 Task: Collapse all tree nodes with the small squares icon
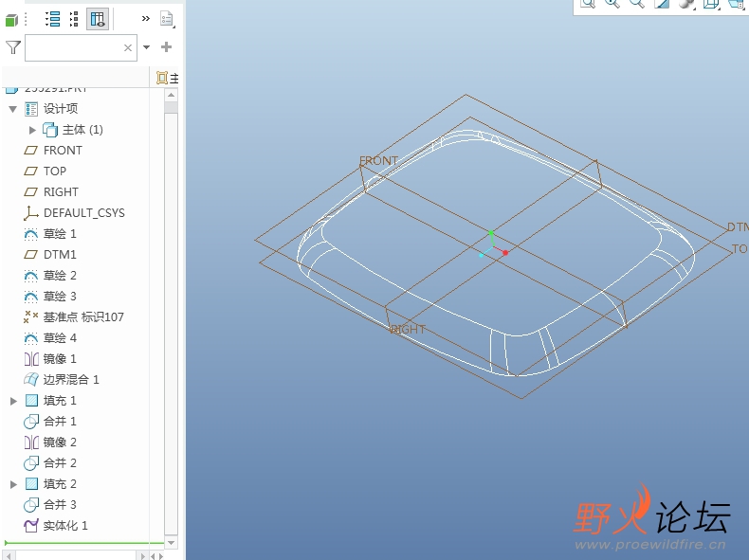[74, 19]
